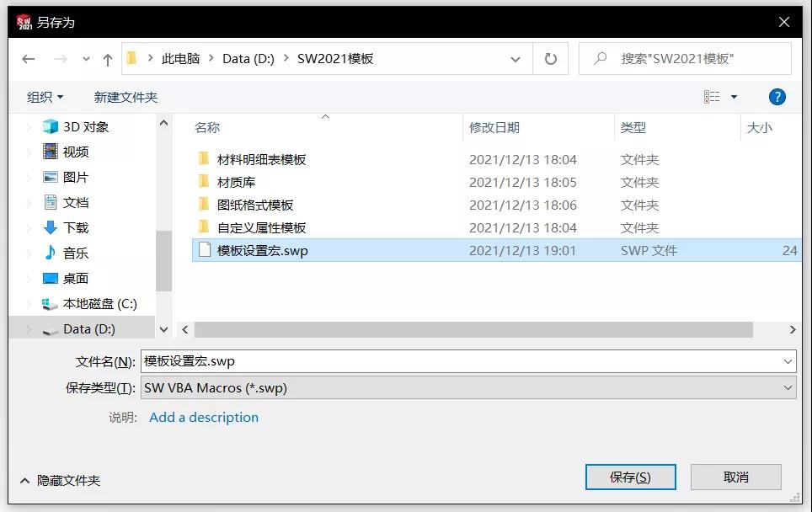Click the 保存 button
The width and height of the screenshot is (812, 512).
tap(630, 477)
